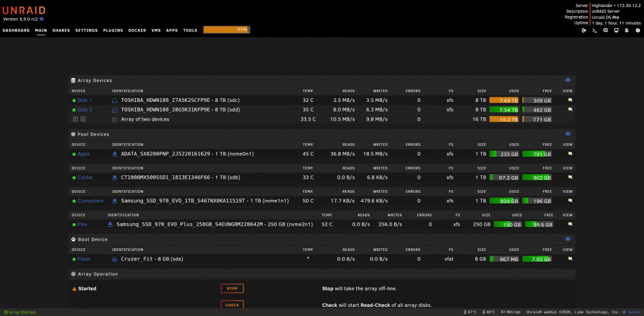
Task: Click the drive icon beside Cruzer_Fit
Action: (115, 259)
